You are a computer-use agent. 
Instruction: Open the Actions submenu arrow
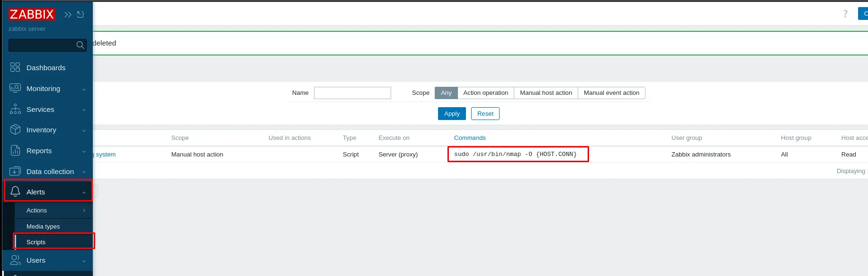(84, 210)
